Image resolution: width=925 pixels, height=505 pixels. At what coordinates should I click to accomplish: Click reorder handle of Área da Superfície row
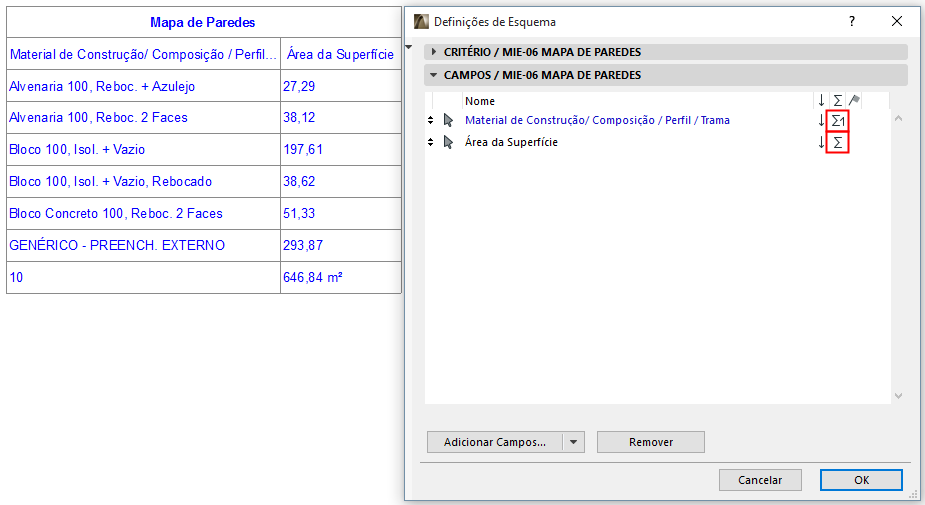[x=431, y=142]
